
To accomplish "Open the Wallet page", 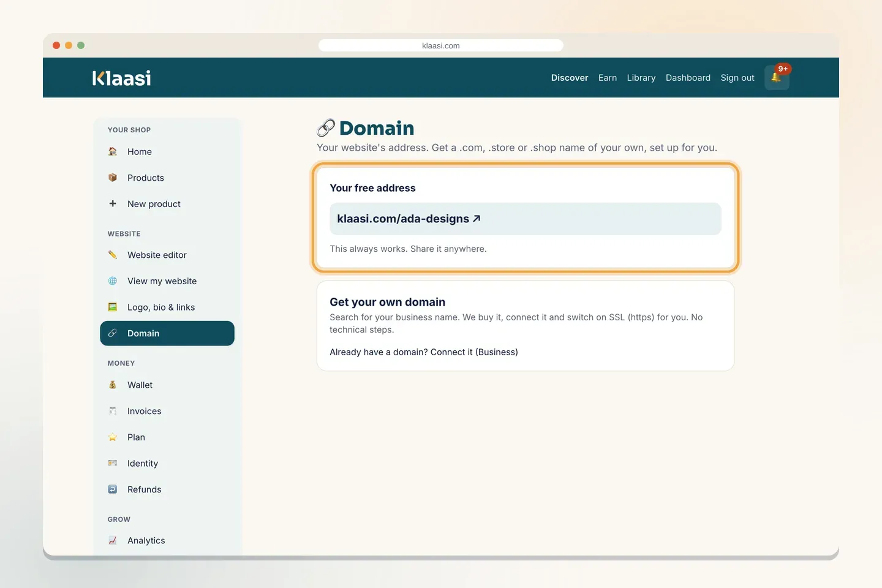I will [x=167, y=385].
